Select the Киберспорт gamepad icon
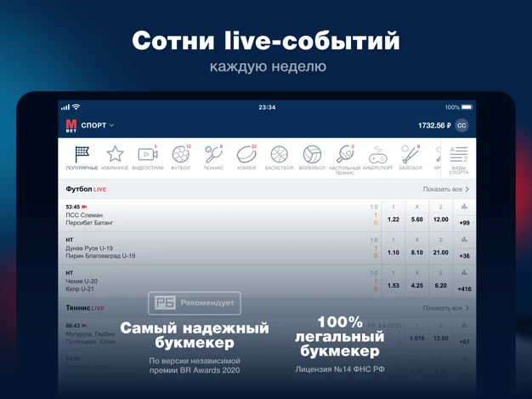Viewport: 532px width, 399px height. (377, 155)
